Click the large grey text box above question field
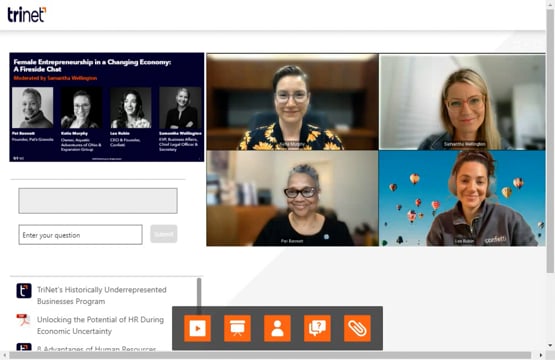The image size is (555, 360). click(x=98, y=201)
